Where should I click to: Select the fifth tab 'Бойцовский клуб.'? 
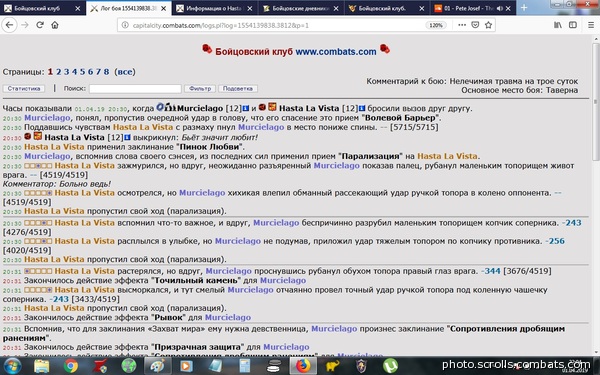(388, 8)
